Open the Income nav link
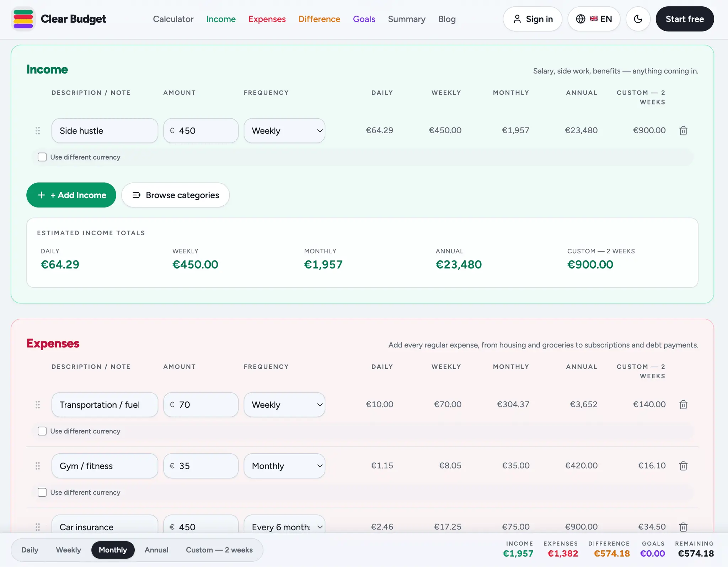This screenshot has width=728, height=567. (x=221, y=19)
